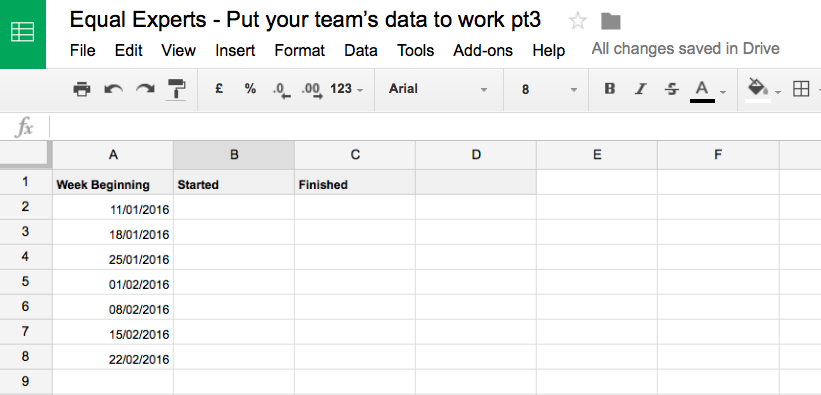
Task: Open the Data menu
Action: click(361, 51)
